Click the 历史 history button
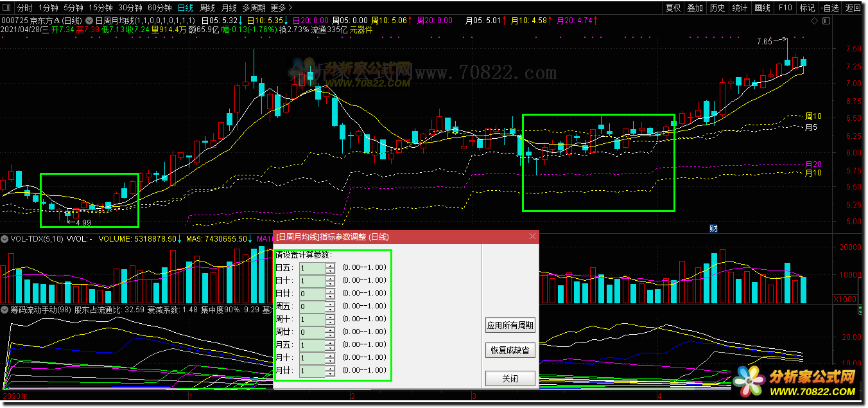This screenshot has height=408, width=868. (x=717, y=8)
